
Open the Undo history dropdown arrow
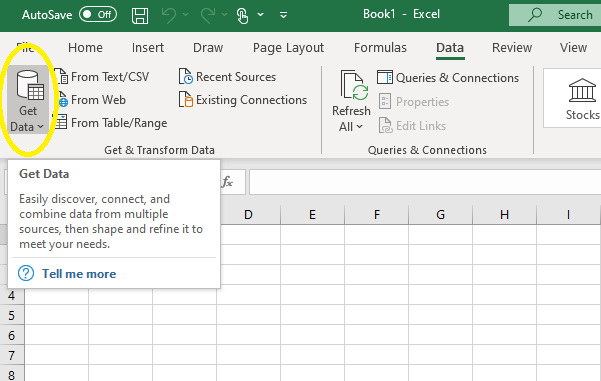point(186,15)
